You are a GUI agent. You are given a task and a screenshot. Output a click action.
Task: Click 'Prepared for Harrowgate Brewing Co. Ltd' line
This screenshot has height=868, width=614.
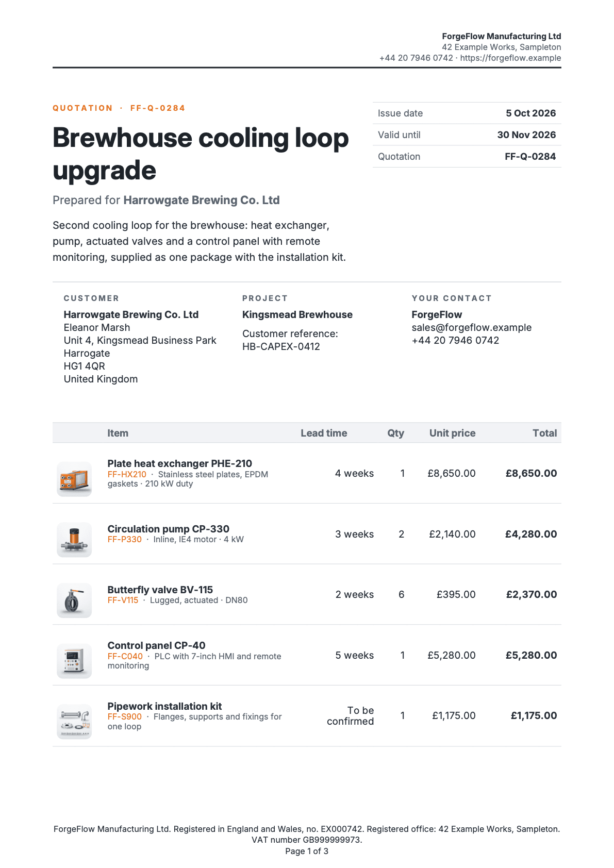[x=166, y=200]
